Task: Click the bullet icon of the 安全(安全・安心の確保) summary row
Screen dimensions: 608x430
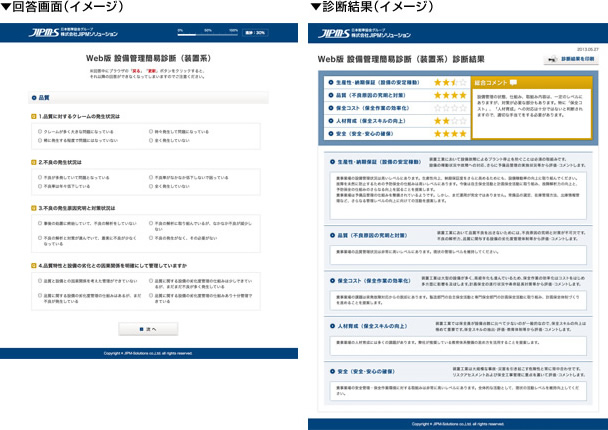Action: point(331,133)
